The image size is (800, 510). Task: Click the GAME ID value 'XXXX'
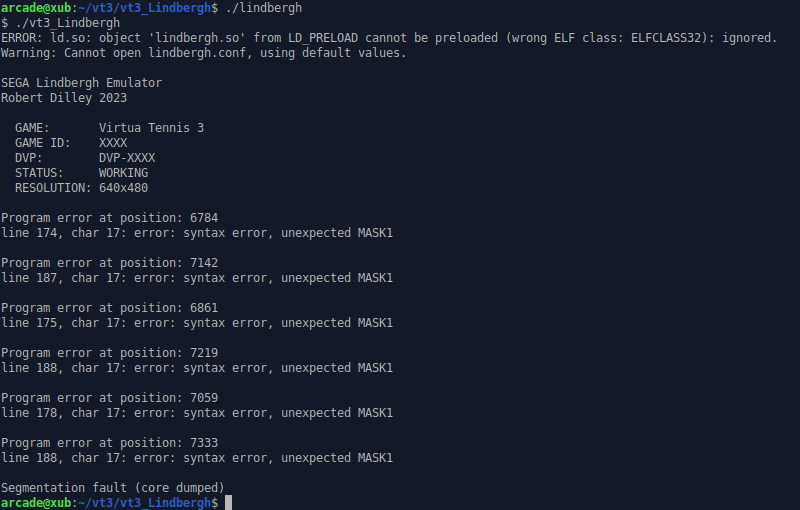point(113,143)
